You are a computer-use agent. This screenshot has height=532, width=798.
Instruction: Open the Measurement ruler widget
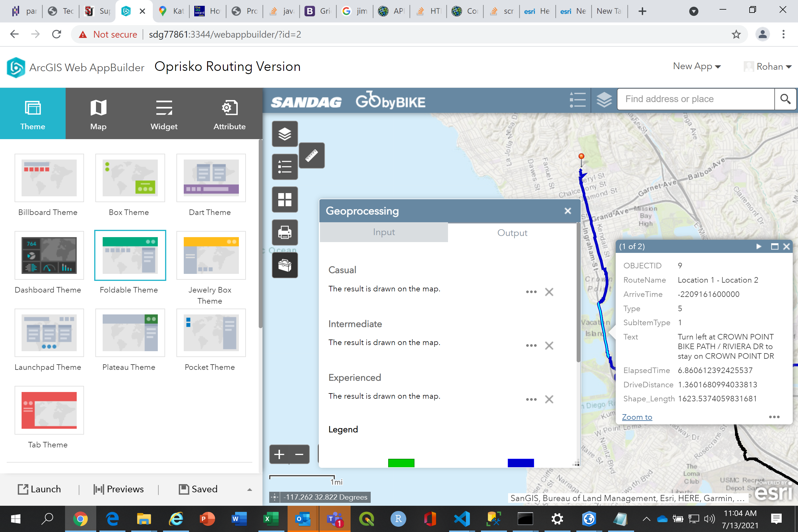[x=311, y=155]
